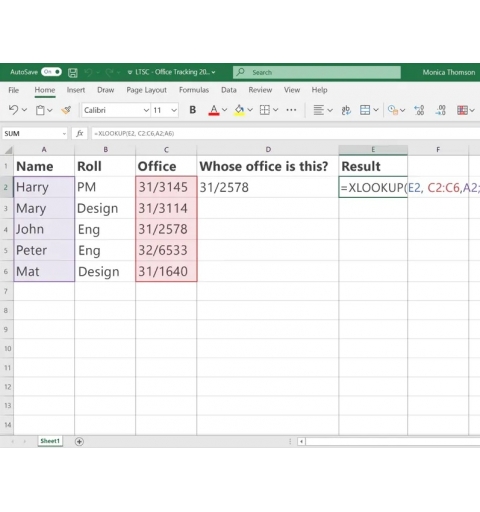480x512 pixels.
Task: Click the Result header cell
Action: (373, 166)
